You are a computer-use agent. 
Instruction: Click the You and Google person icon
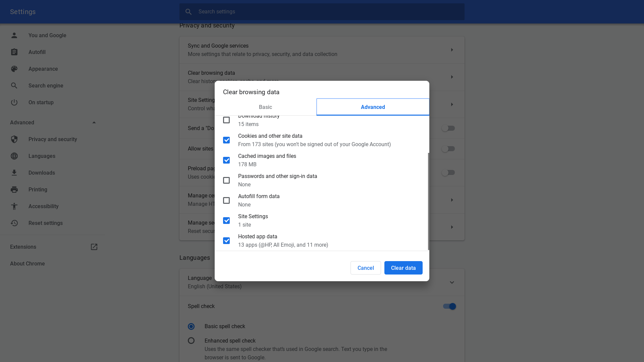[14, 35]
